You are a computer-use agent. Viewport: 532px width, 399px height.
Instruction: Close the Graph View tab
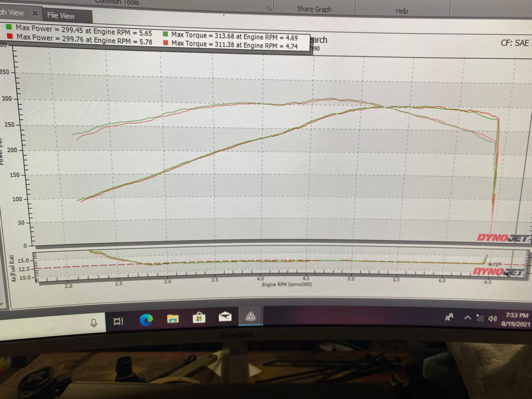pyautogui.click(x=35, y=13)
